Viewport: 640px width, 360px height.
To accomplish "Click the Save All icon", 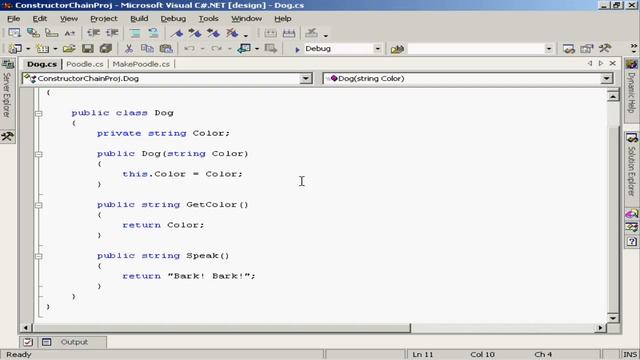I will point(106,49).
